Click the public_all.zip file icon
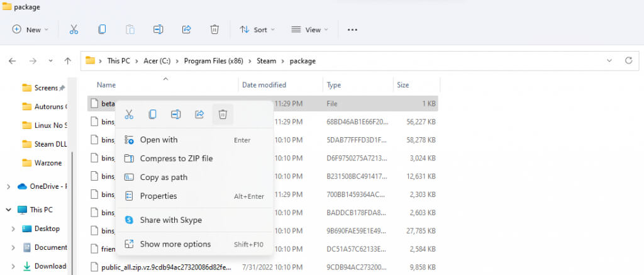The height and width of the screenshot is (275, 644). [x=95, y=267]
